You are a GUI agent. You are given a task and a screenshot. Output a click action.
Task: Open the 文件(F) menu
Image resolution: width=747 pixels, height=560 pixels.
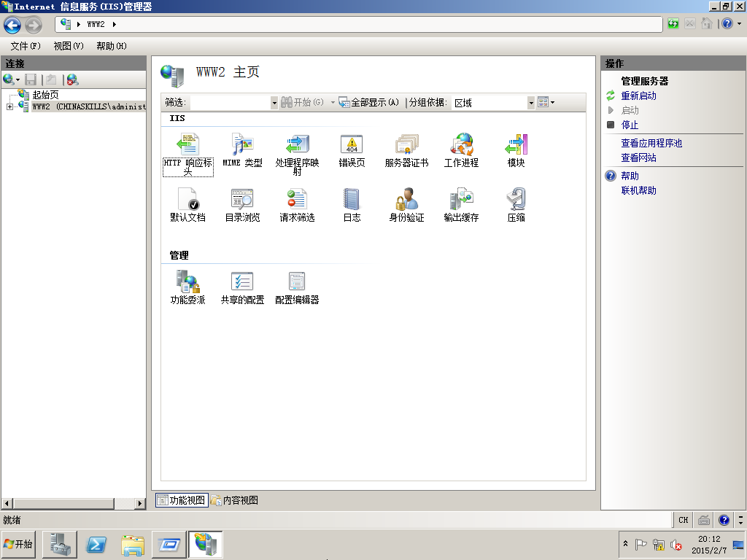pos(26,46)
